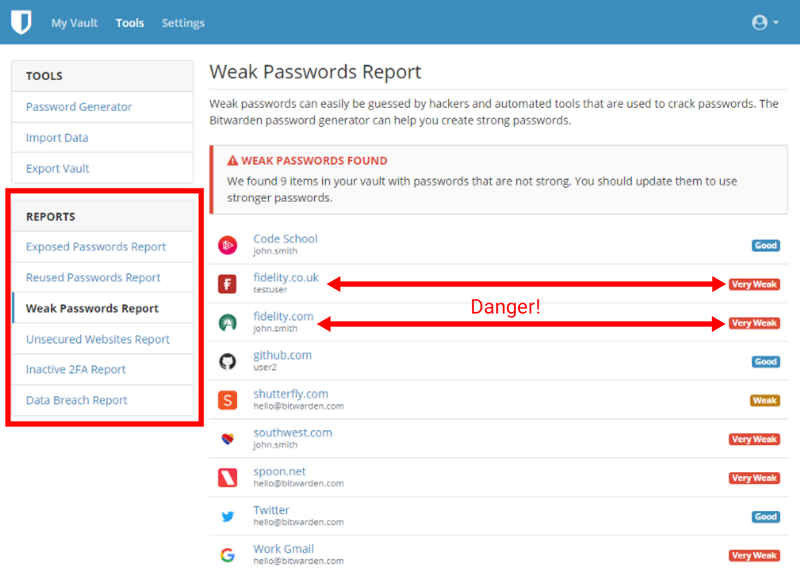Screen dimensions: 800x582
Task: Open the Exposed Passwords Report
Action: click(96, 247)
